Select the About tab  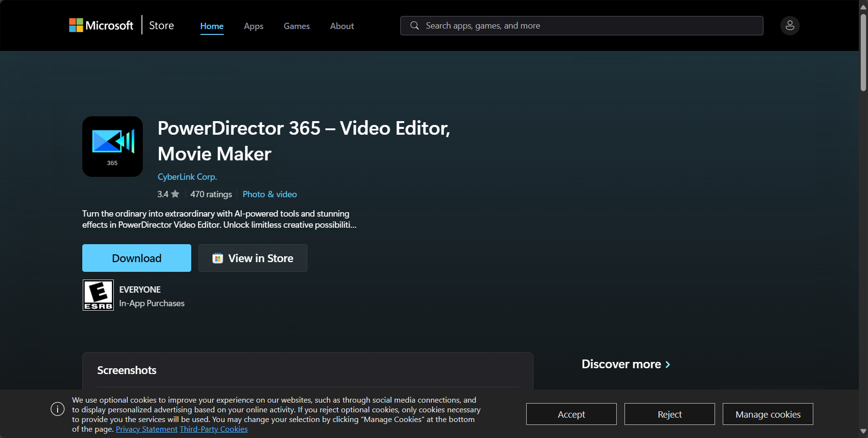pos(342,26)
